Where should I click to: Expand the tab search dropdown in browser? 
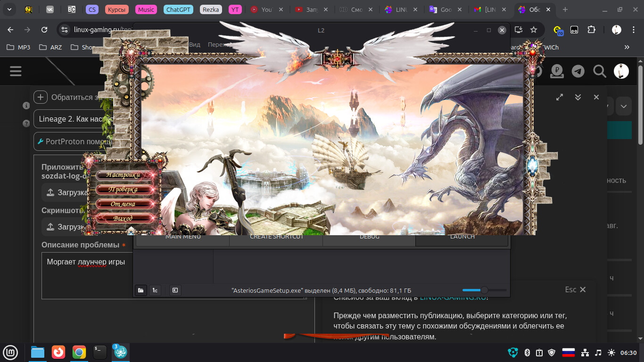pos(9,9)
